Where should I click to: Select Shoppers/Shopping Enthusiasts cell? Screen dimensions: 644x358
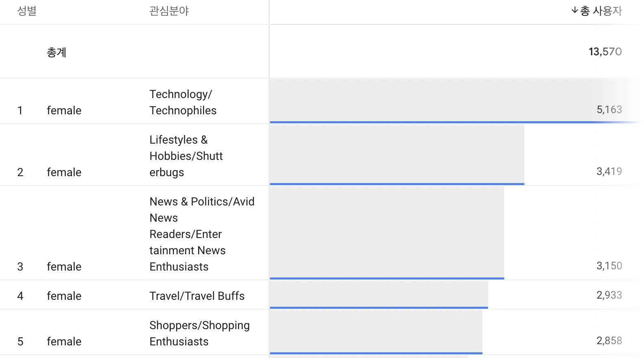click(199, 333)
